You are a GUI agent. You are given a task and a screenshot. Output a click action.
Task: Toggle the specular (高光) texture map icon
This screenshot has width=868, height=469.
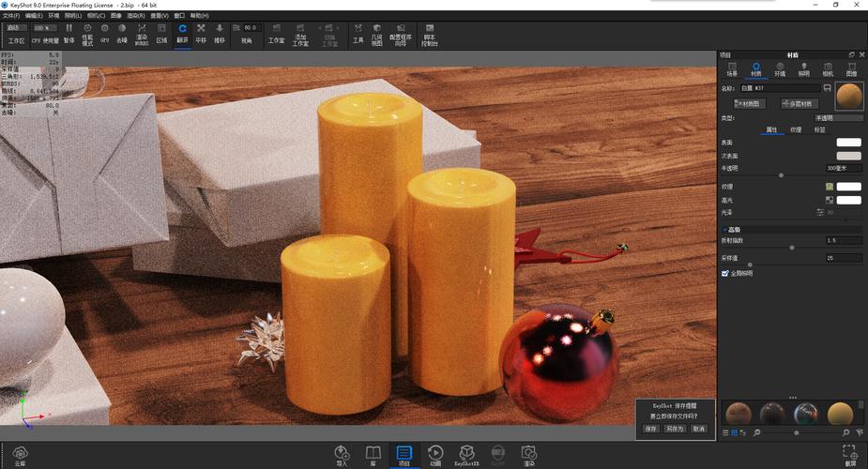(x=830, y=200)
